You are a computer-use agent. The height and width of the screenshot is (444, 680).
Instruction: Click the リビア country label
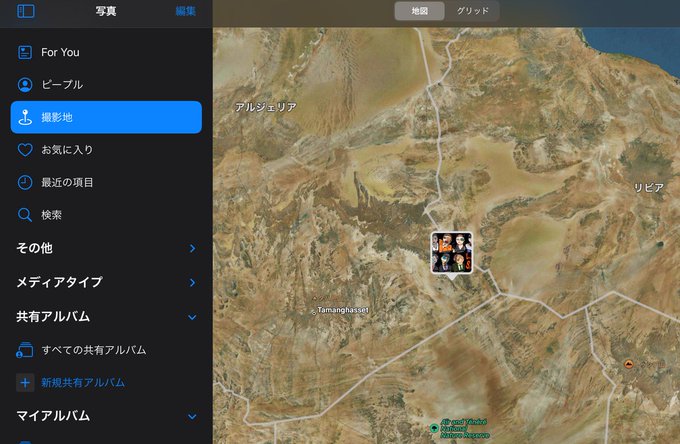(x=649, y=187)
